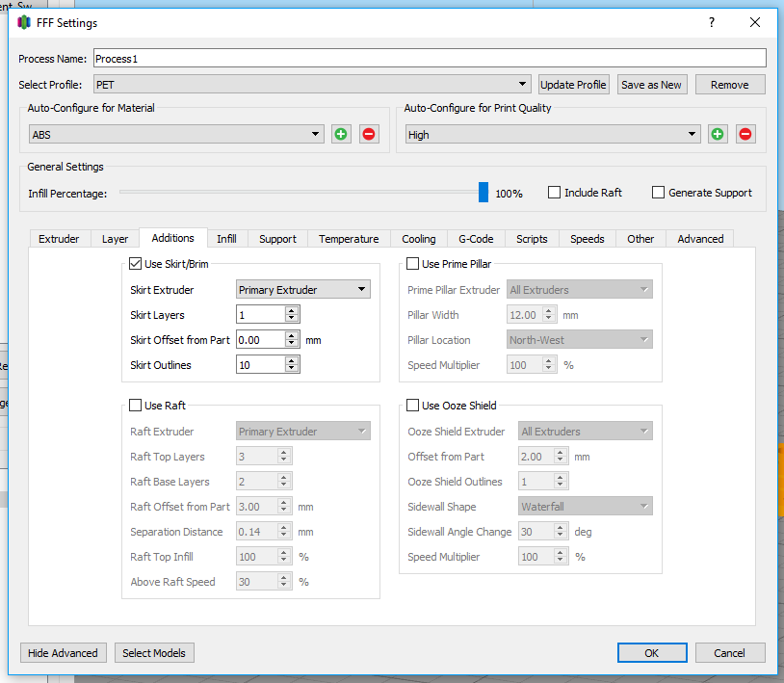784x683 pixels.
Task: Add a new material auto-configuration (green plus)
Action: [341, 134]
